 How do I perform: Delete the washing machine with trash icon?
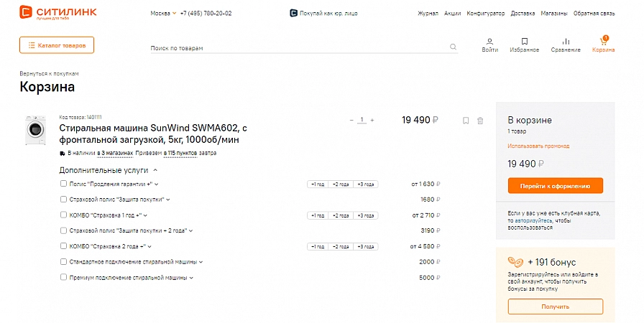[x=480, y=121]
